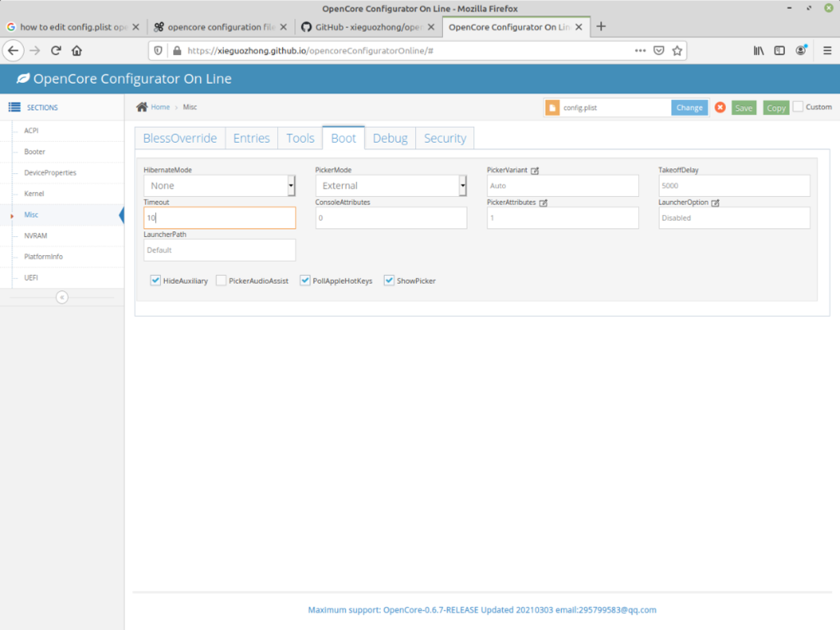Click the red delete icon next to Change
Image resolution: width=840 pixels, height=630 pixels.
tap(720, 107)
